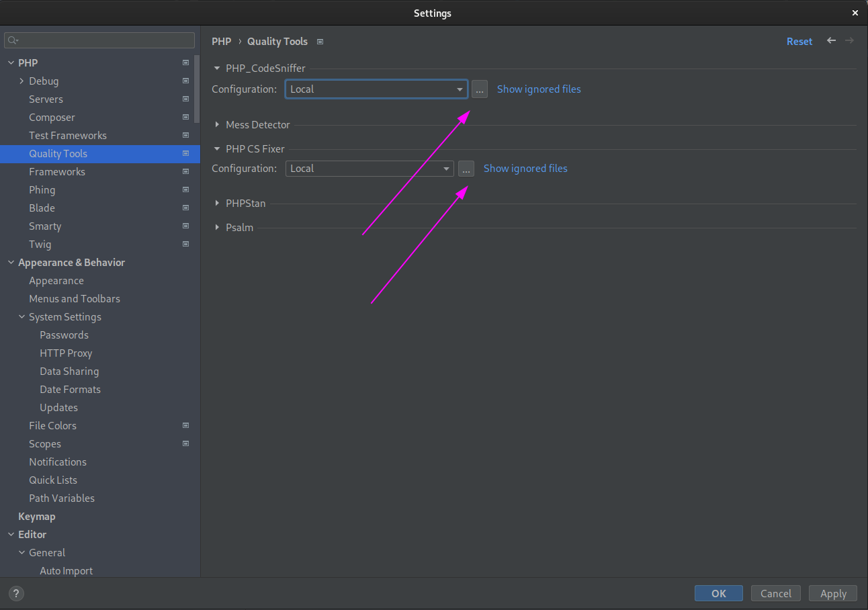Open PHP CS Fixer browse (...) button
Screen dimensions: 868x610
pos(466,169)
